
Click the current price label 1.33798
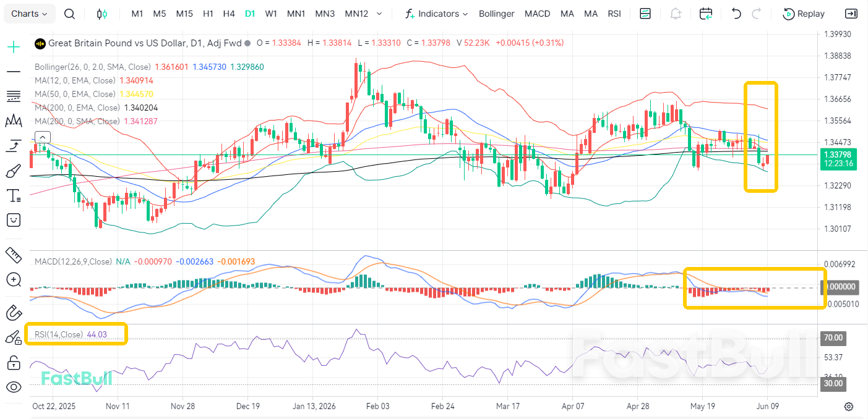click(x=837, y=154)
